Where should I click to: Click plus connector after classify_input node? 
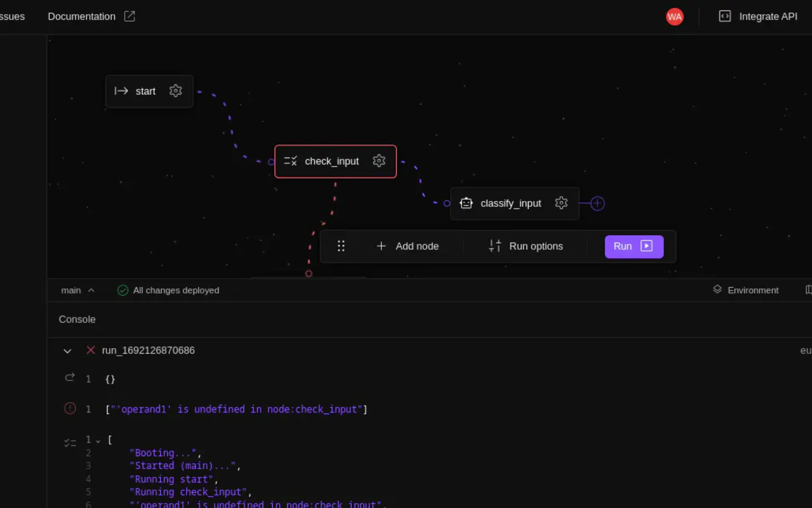(597, 203)
